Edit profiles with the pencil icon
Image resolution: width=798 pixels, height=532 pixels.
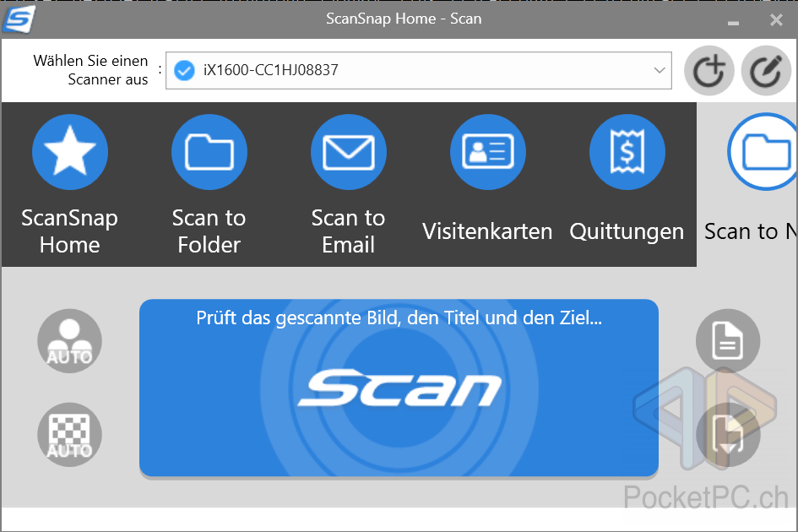click(766, 71)
